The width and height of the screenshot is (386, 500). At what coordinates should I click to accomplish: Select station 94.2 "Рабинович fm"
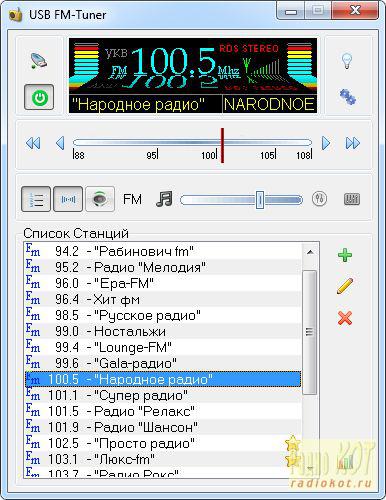(163, 251)
